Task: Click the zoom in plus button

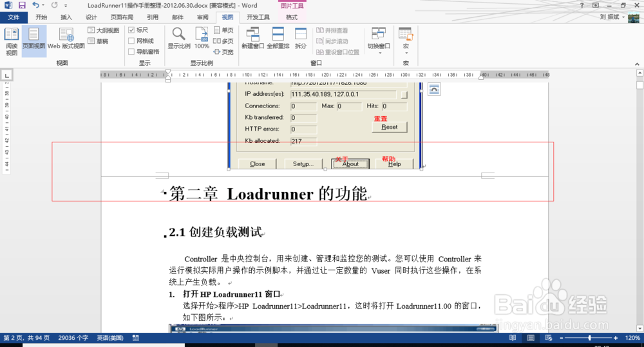Action: click(615, 338)
